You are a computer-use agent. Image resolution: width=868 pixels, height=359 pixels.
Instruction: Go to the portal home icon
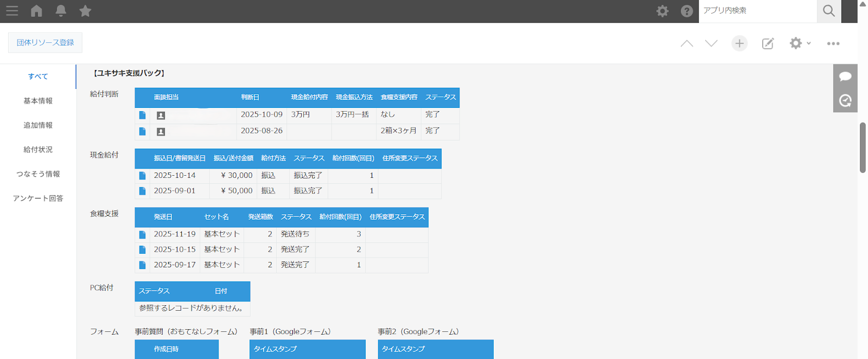36,11
